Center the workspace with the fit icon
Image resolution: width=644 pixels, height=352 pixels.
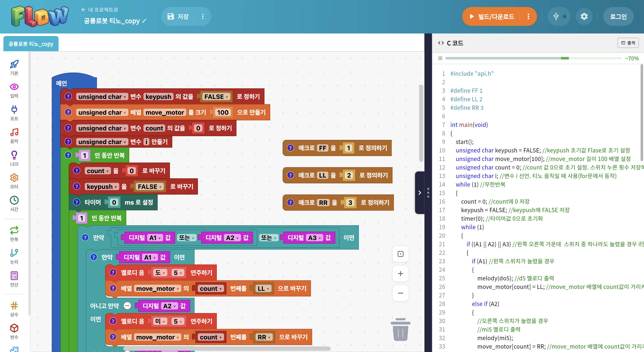pyautogui.click(x=400, y=254)
